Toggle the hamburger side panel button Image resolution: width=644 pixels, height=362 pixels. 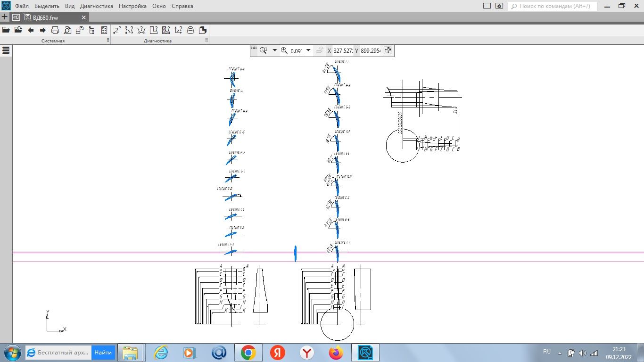pos(6,50)
